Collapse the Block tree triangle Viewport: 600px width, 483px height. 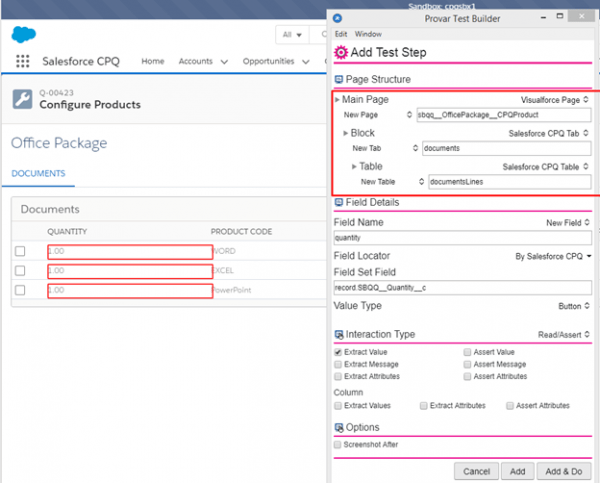(x=346, y=133)
